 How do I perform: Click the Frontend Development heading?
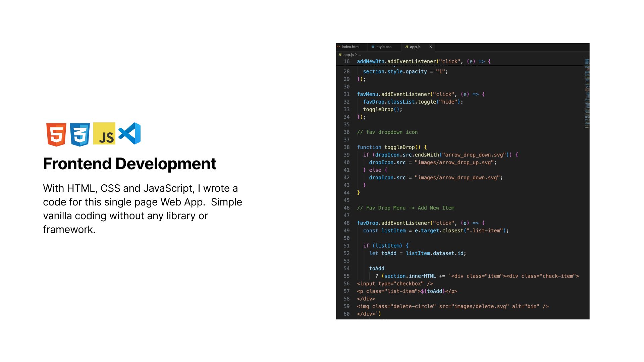click(129, 164)
